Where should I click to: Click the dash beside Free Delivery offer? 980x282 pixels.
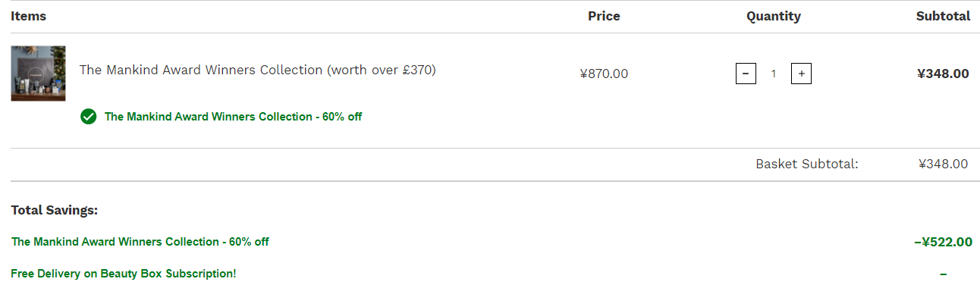(x=943, y=273)
